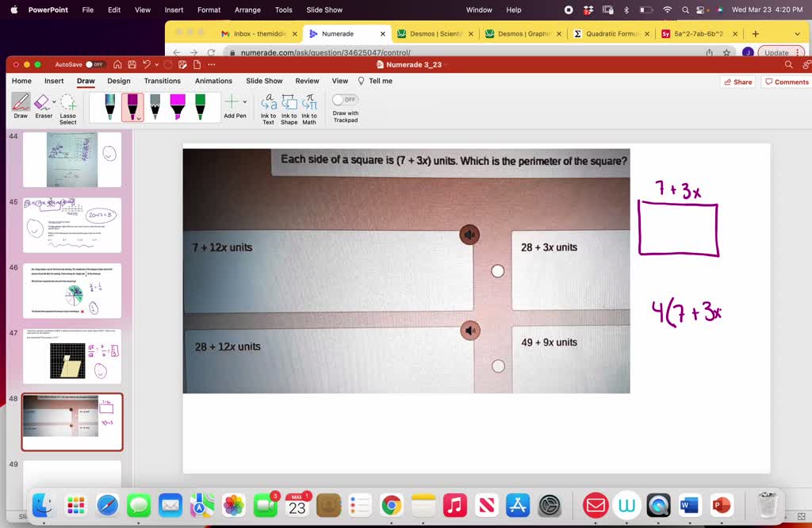Select Ink to Shape
The width and height of the screenshot is (812, 528).
(289, 105)
